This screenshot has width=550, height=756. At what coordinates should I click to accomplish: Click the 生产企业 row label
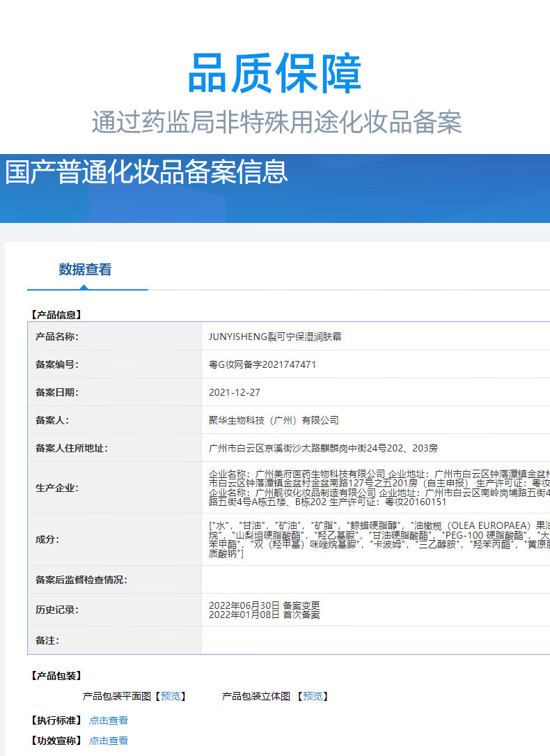point(57,488)
